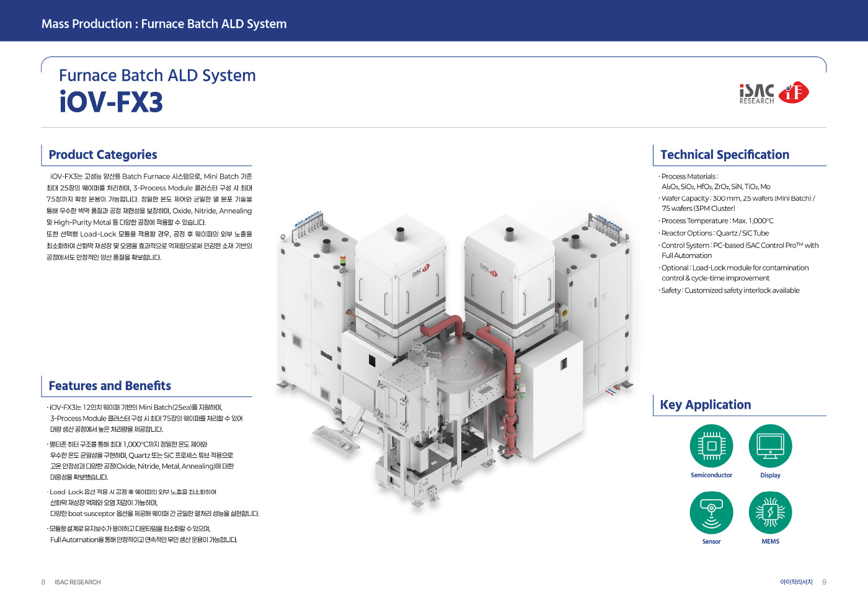Select the Features and Benefits heading
This screenshot has width=868, height=614.
point(110,386)
